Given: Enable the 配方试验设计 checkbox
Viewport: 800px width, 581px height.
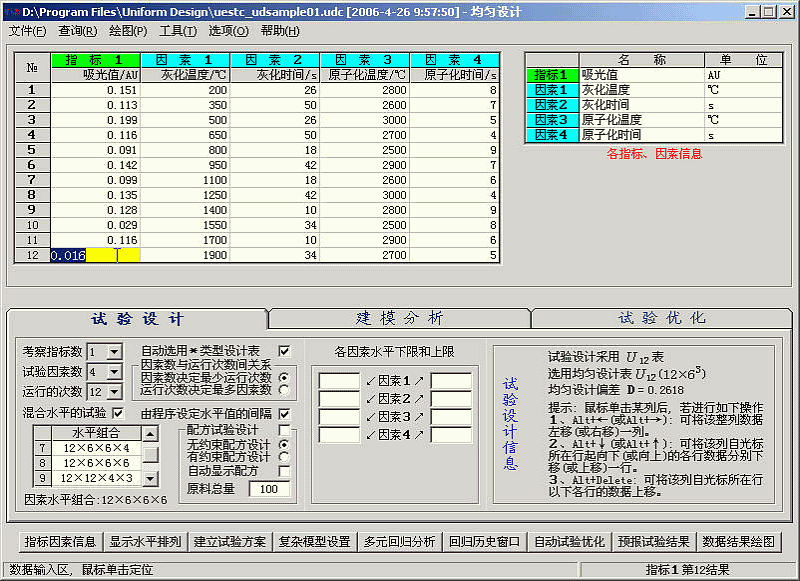Looking at the screenshot, I should (284, 430).
